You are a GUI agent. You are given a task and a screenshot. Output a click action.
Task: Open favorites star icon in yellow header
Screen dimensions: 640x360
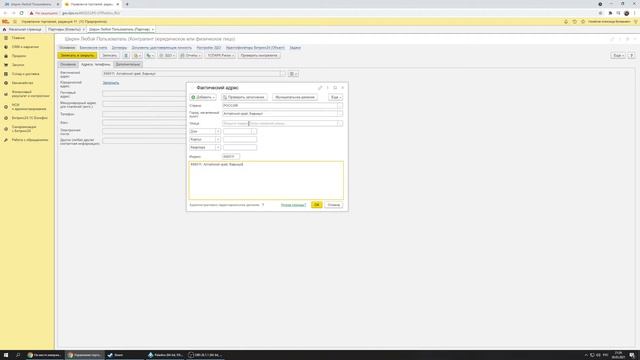pyautogui.click(x=583, y=21)
